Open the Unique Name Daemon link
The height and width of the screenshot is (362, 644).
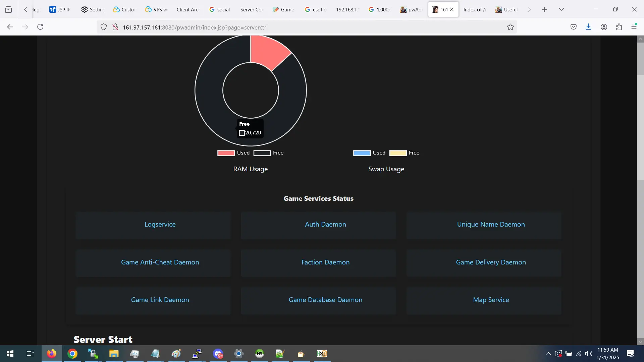tap(491, 225)
